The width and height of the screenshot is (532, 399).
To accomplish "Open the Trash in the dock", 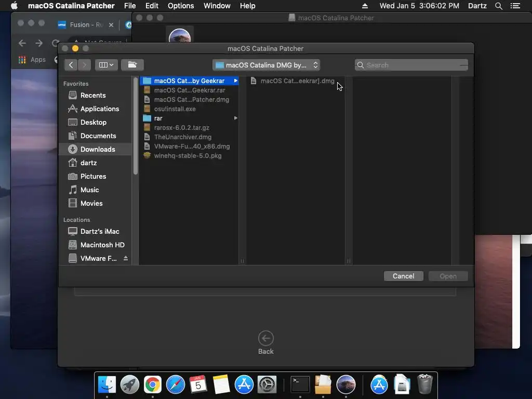I will [x=425, y=385].
